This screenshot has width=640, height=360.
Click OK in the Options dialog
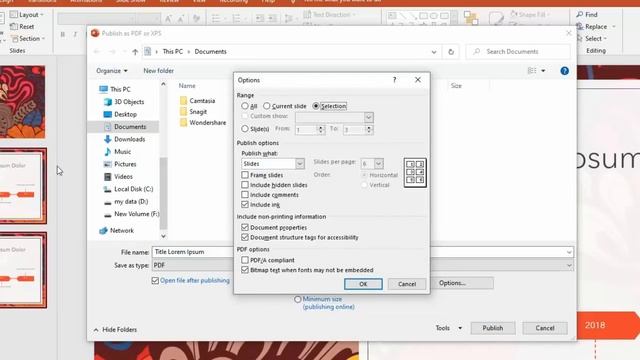click(363, 284)
